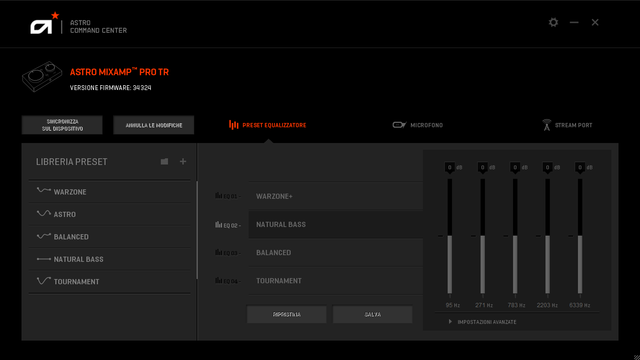Click the 2203 Hz band slider

[547, 236]
